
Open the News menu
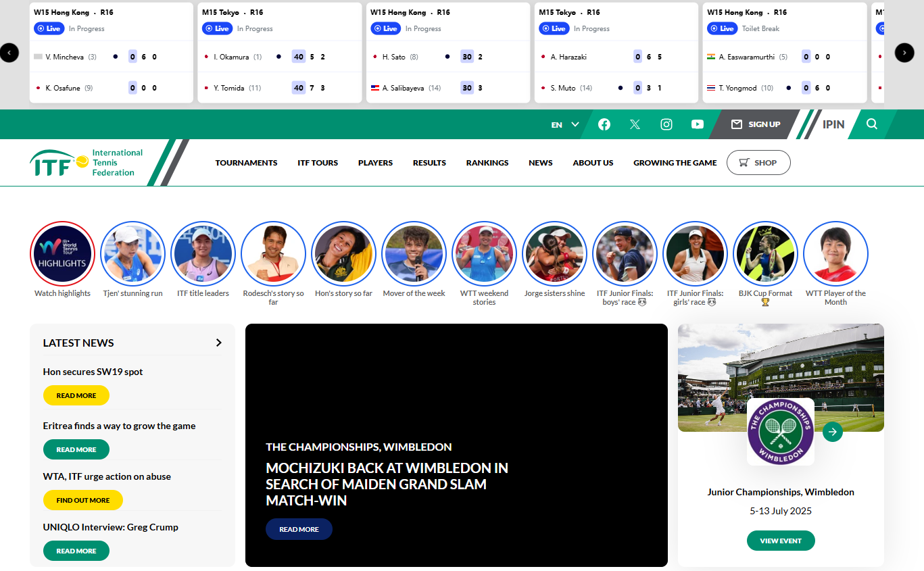click(x=541, y=163)
